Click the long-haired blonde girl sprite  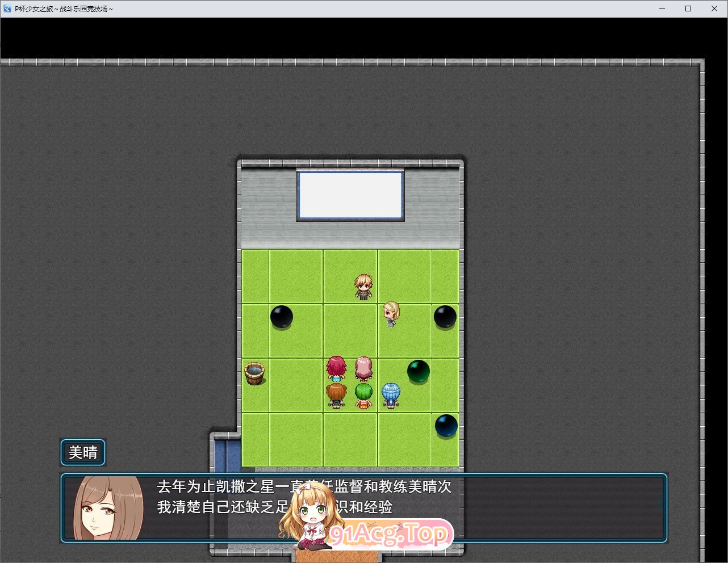click(x=391, y=314)
